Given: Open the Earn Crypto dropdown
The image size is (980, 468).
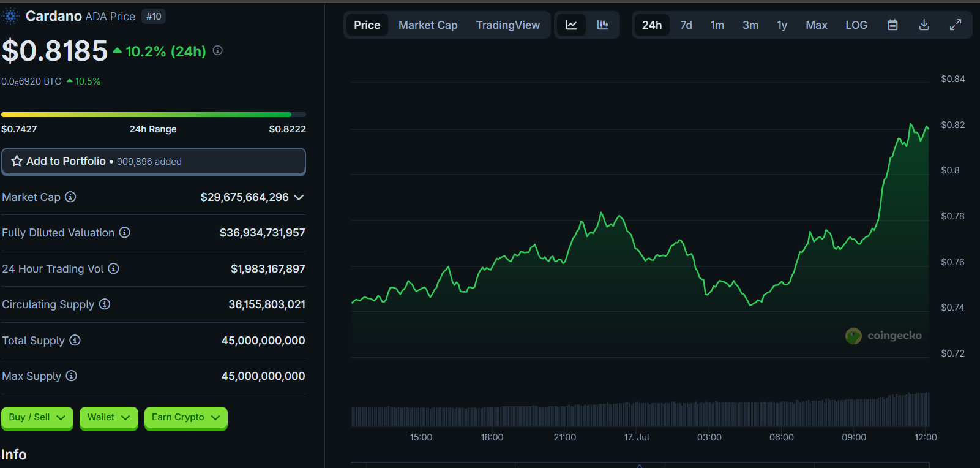Looking at the screenshot, I should tap(186, 418).
